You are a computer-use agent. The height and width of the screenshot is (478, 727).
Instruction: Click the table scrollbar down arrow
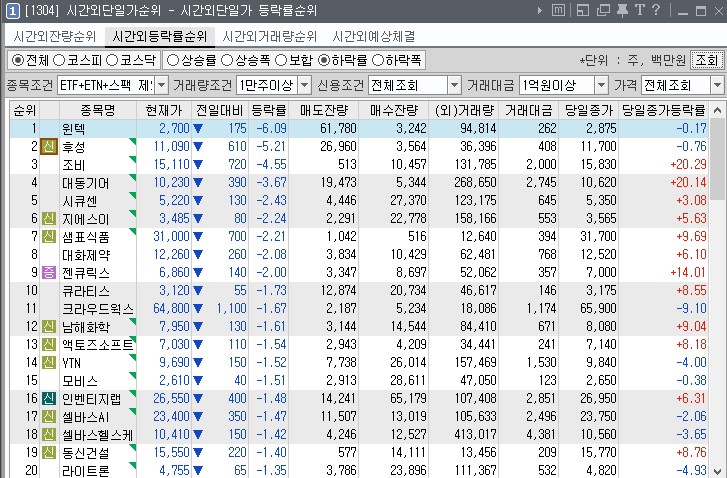click(717, 471)
